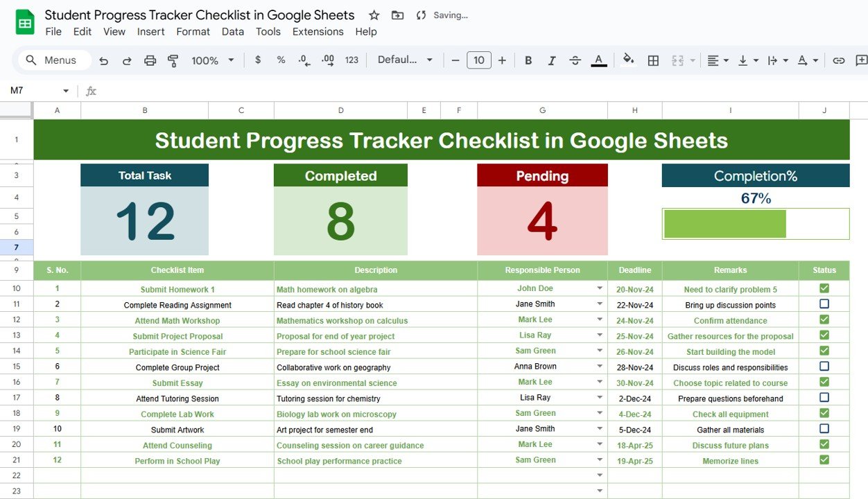Toggle Strikethrough formatting

pyautogui.click(x=575, y=61)
